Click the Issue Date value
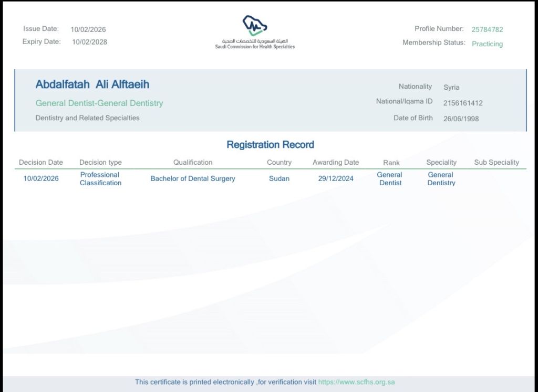Screen dimensions: 538x392 [x=88, y=30]
